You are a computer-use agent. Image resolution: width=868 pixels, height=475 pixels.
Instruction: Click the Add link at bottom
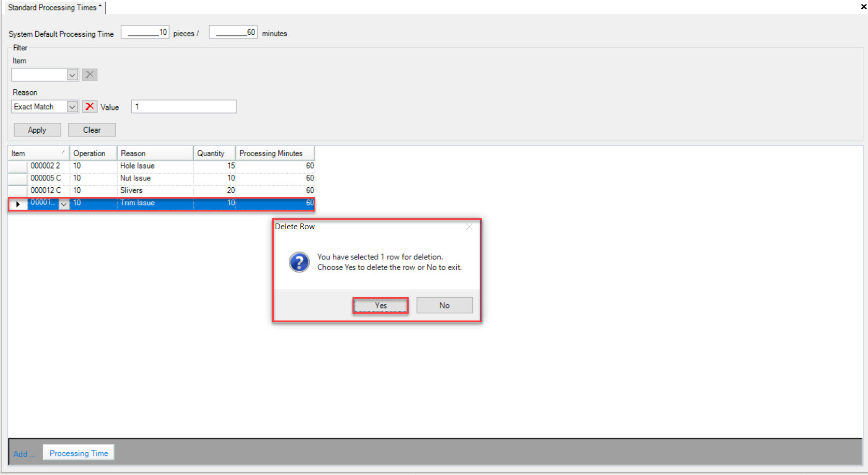[24, 454]
